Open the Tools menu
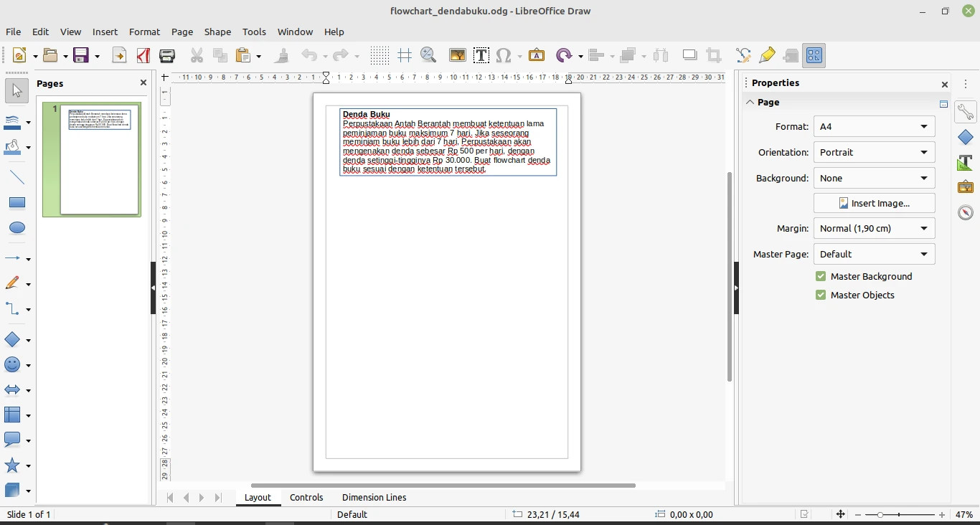980x525 pixels. pyautogui.click(x=254, y=32)
